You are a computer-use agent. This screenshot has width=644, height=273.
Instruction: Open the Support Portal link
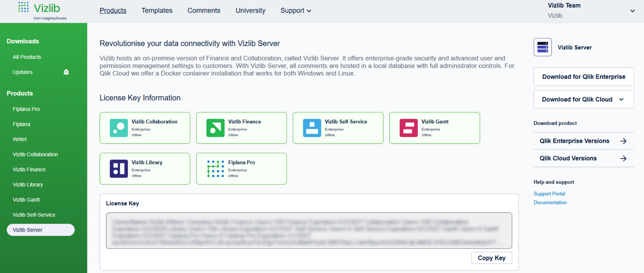point(549,194)
